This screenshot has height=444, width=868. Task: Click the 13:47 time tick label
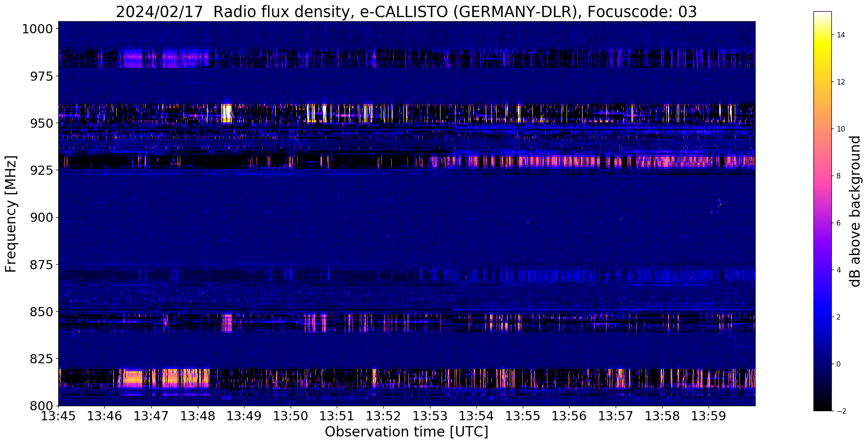pos(151,416)
